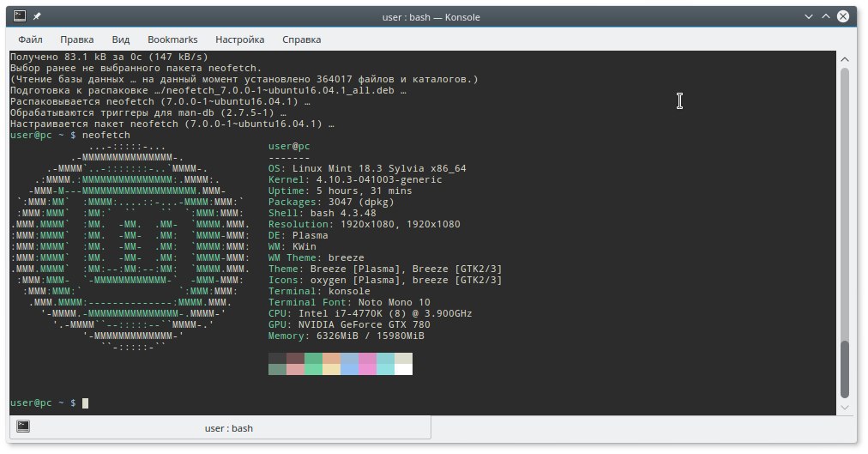This screenshot has height=454, width=868.
Task: Click the 'Получено 83.1 kB' output line
Action: pyautogui.click(x=109, y=57)
